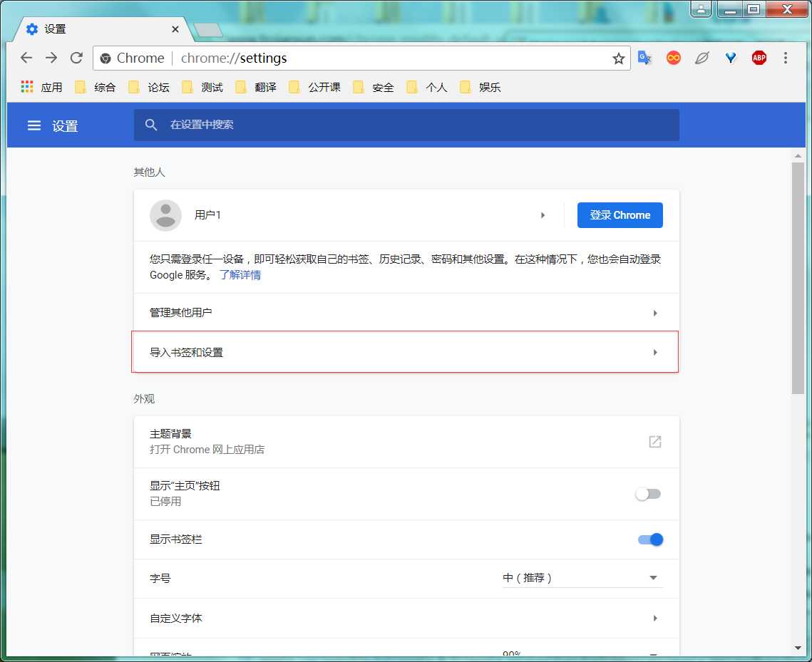The height and width of the screenshot is (662, 812).
Task: Open the 了解详情 link
Action: [x=240, y=275]
